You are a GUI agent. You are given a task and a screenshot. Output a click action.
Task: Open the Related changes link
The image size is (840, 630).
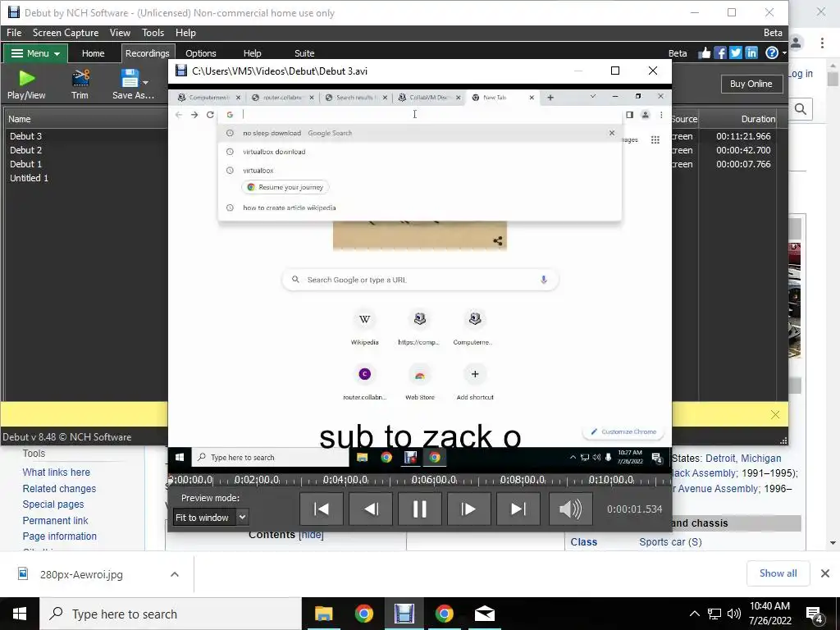[x=59, y=489]
